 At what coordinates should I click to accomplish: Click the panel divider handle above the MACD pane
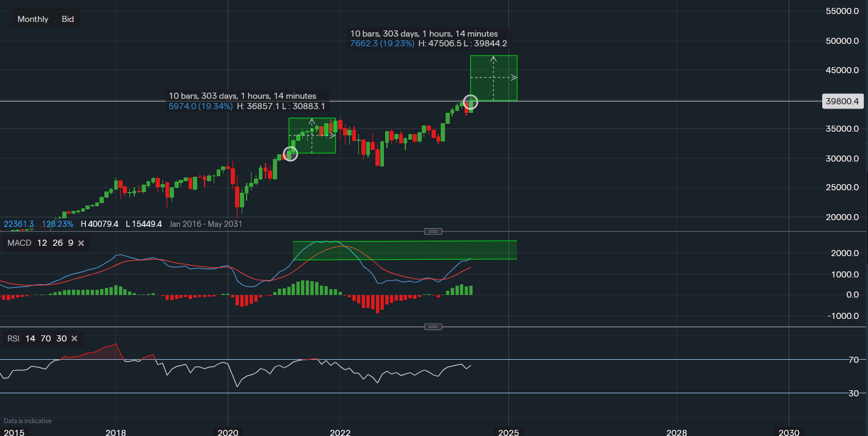(x=433, y=231)
